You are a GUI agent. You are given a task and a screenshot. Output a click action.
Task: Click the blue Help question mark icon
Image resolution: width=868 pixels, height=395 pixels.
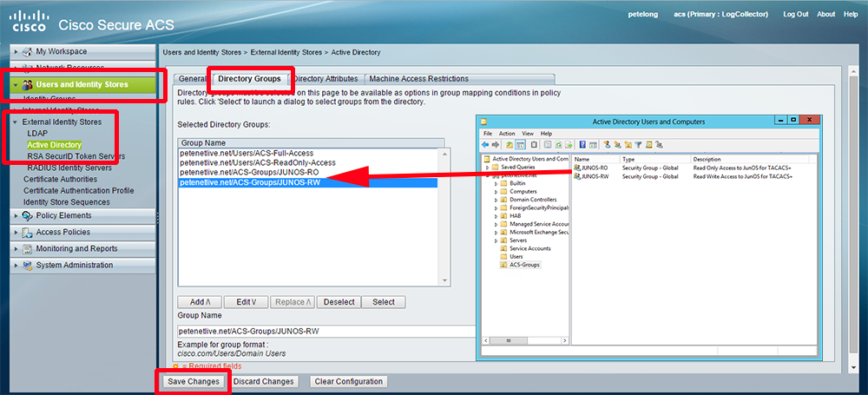[x=582, y=145]
